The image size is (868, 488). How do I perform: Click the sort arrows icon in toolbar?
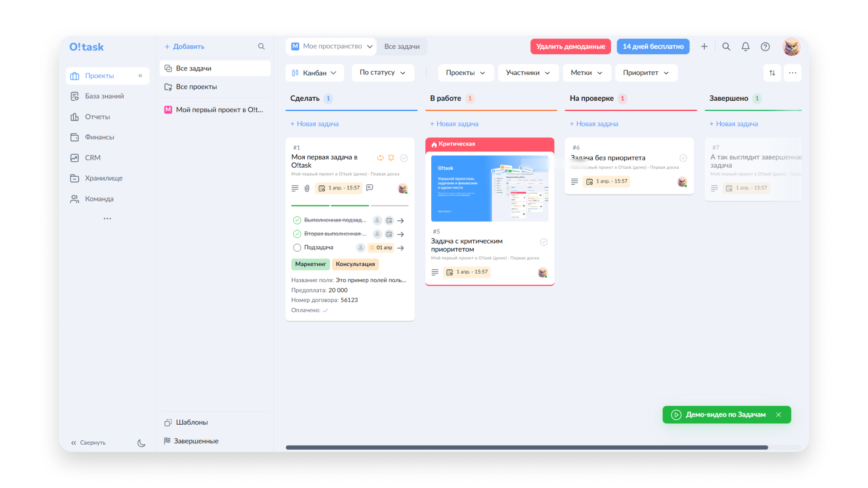[x=772, y=73]
